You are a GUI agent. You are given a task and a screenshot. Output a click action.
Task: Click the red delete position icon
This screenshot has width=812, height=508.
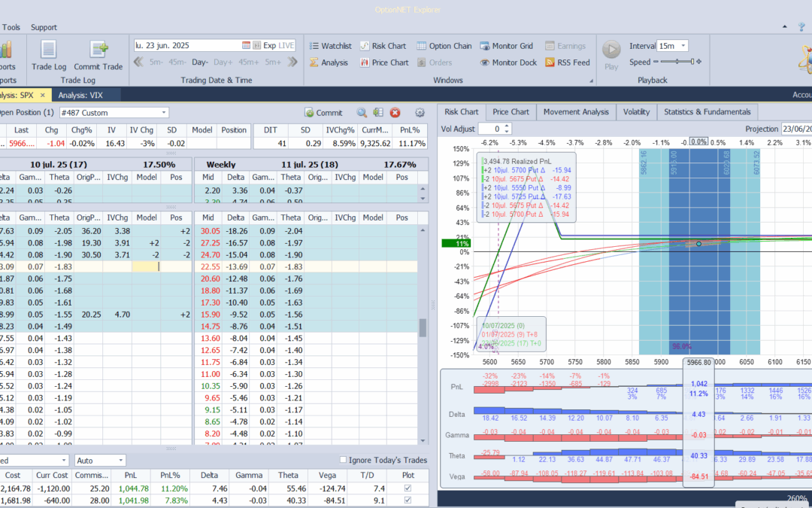coord(395,112)
